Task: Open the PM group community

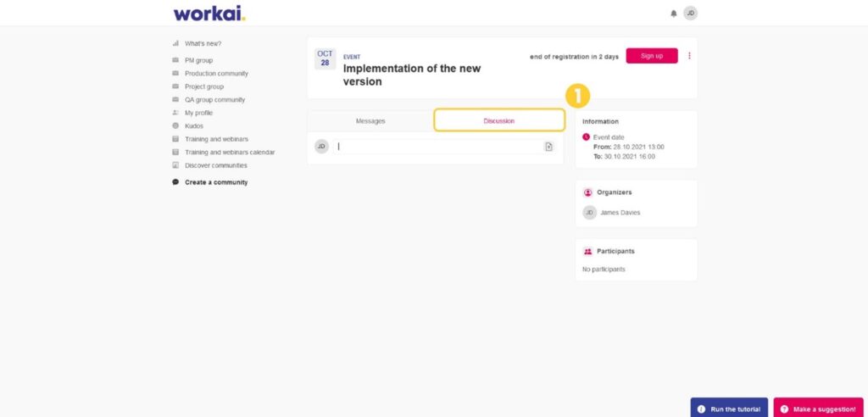Action: coord(198,60)
